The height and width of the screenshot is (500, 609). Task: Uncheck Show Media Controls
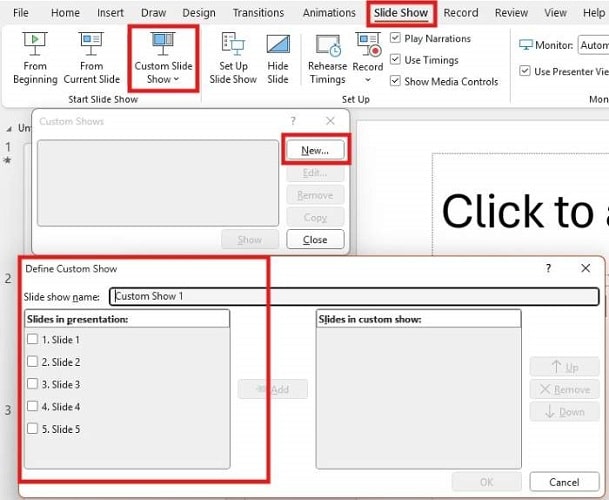[x=397, y=82]
